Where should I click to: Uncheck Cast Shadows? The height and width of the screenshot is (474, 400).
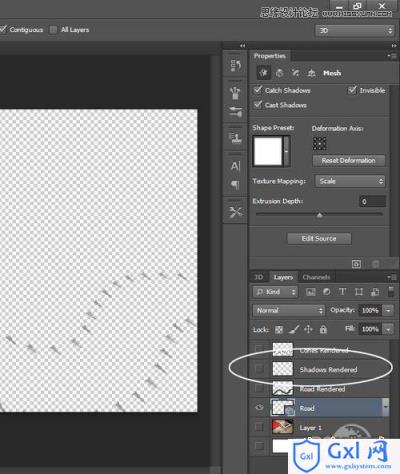pyautogui.click(x=258, y=105)
